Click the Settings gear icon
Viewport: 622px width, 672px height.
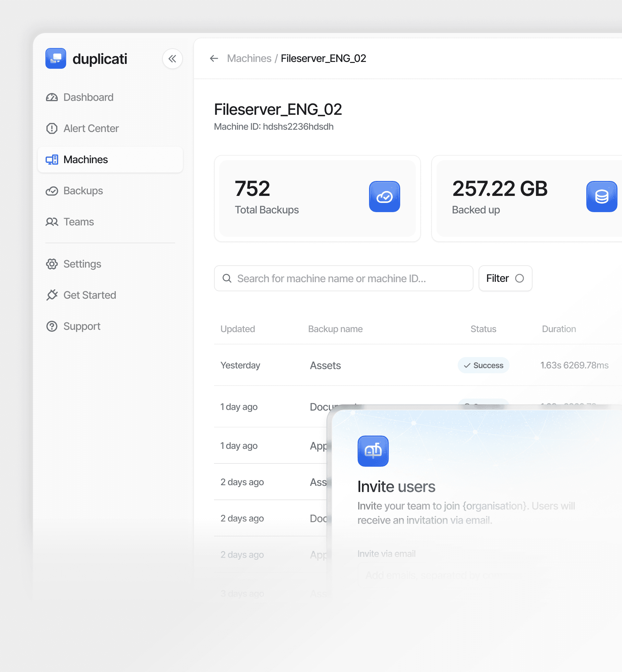tap(52, 264)
